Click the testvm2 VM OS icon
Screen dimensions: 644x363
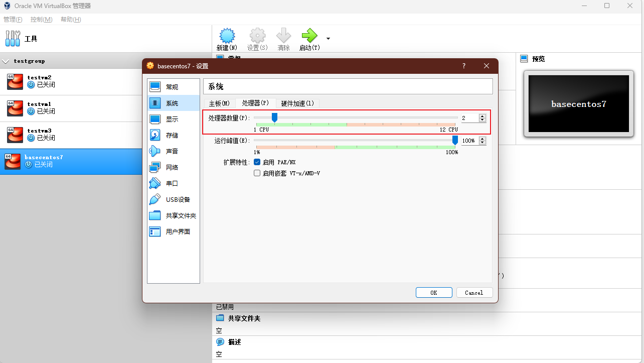[15, 82]
